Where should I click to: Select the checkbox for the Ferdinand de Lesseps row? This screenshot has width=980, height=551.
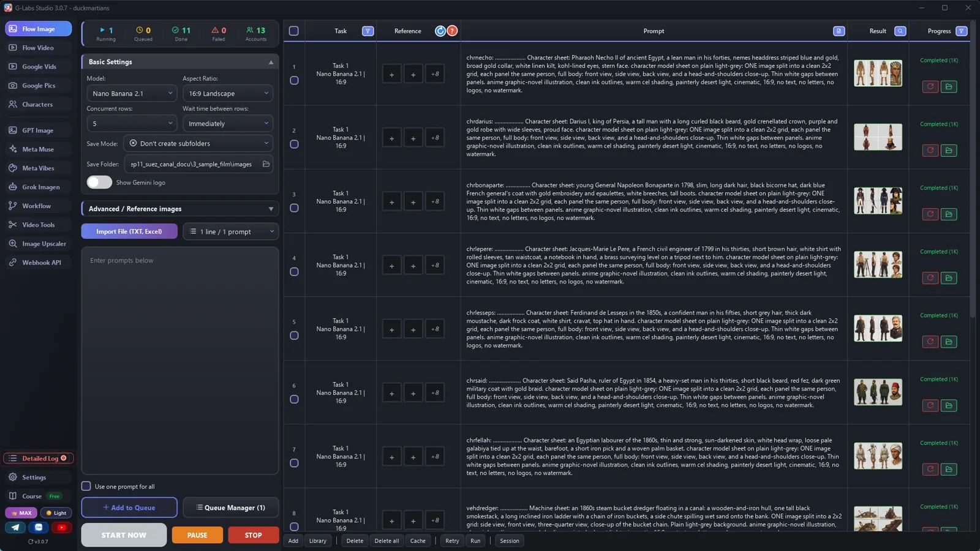[294, 335]
